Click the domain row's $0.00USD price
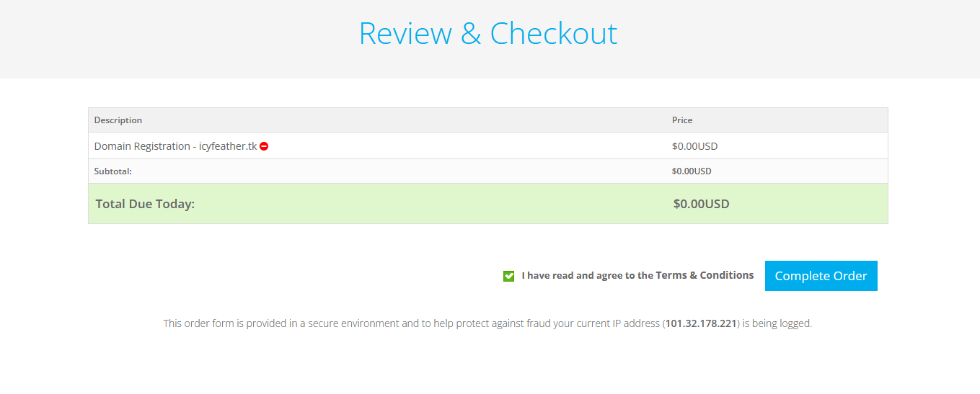The height and width of the screenshot is (394, 980). pos(694,146)
